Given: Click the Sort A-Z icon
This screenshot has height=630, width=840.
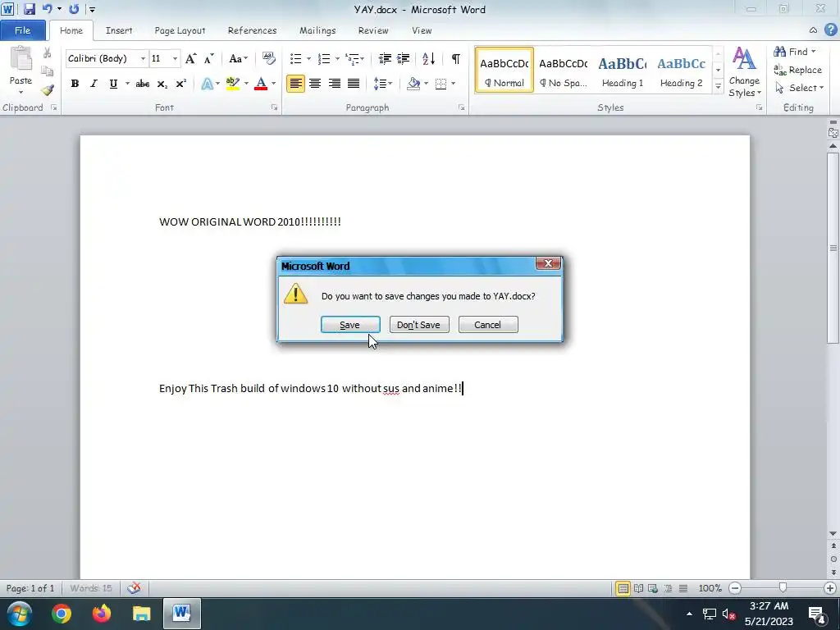Looking at the screenshot, I should coord(428,58).
